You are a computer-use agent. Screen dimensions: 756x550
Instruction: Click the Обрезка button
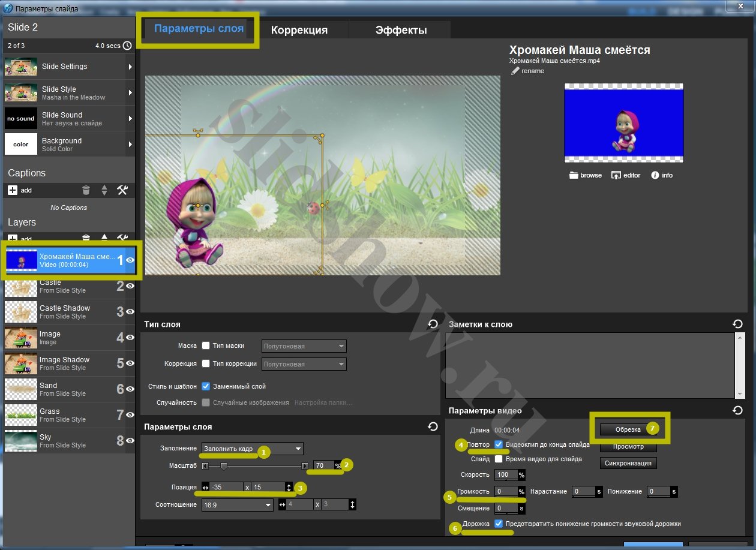coord(628,429)
